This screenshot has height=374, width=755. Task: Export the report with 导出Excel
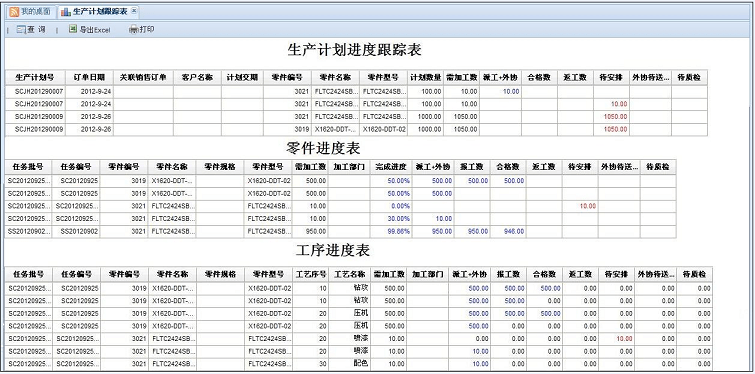tap(90, 30)
